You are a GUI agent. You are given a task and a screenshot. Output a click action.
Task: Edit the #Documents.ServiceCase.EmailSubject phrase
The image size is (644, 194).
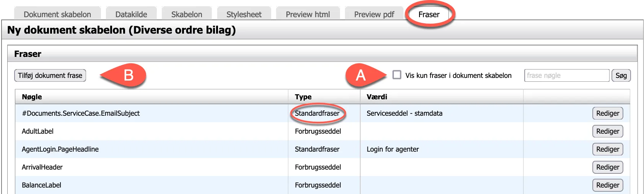point(607,113)
